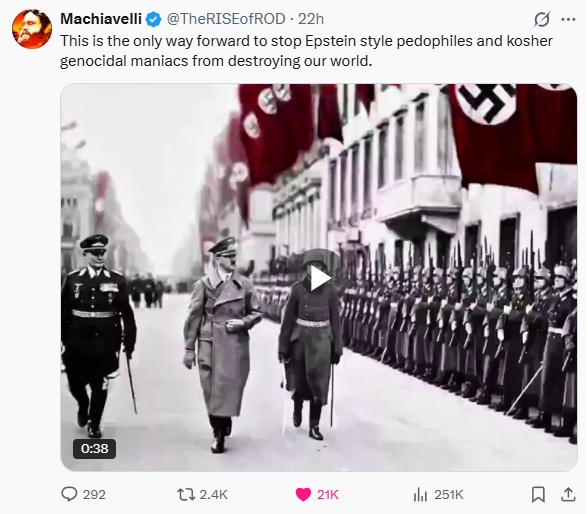588x514 pixels.
Task: Click the share upload arrow icon
Action: click(568, 495)
